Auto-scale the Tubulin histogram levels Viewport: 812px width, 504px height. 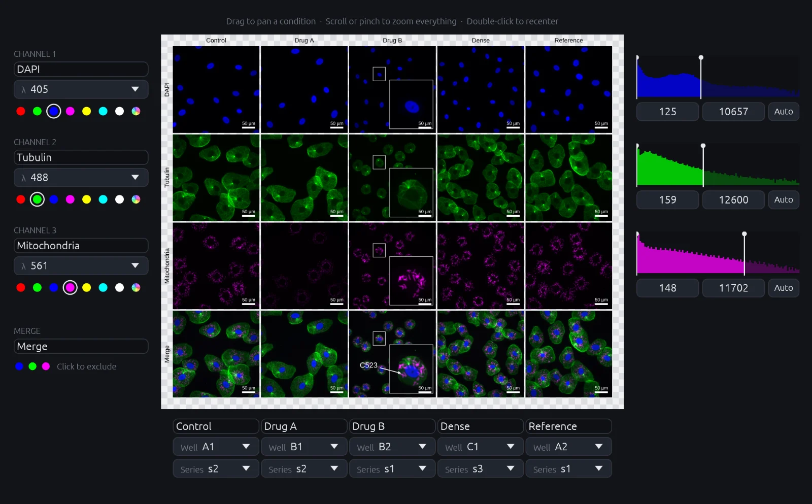click(x=784, y=200)
